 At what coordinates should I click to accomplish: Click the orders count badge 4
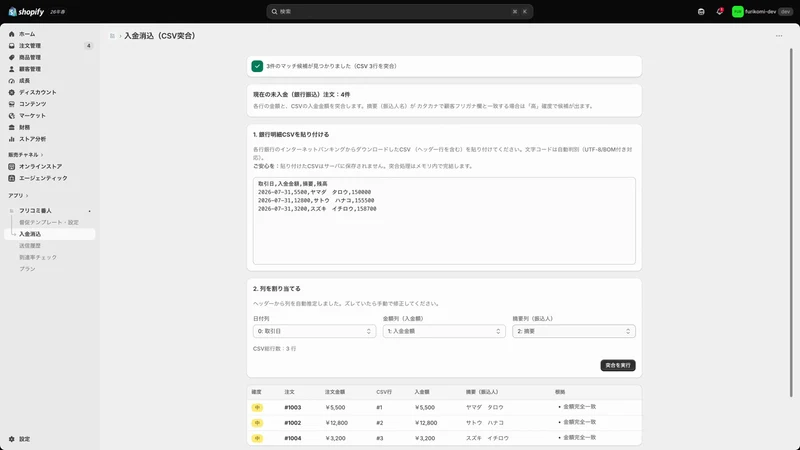89,46
